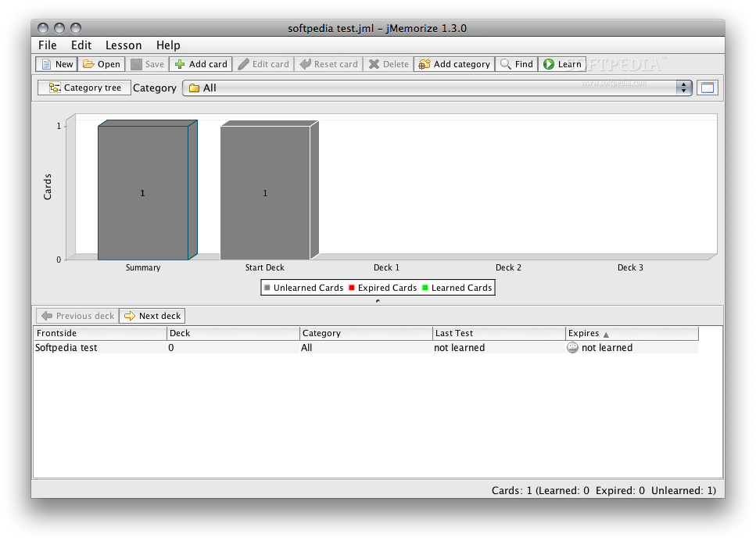Click the status bar card count text
This screenshot has width=756, height=541.
(x=604, y=491)
